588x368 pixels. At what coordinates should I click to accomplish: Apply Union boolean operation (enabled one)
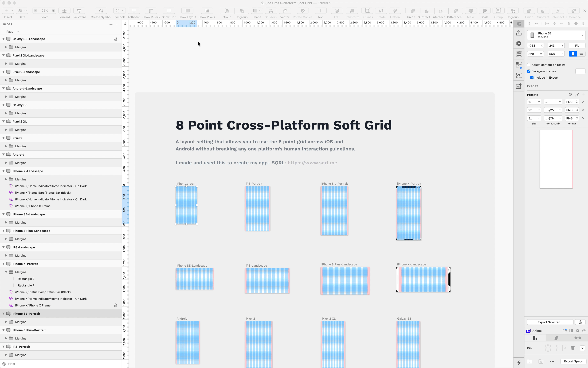coord(413,11)
